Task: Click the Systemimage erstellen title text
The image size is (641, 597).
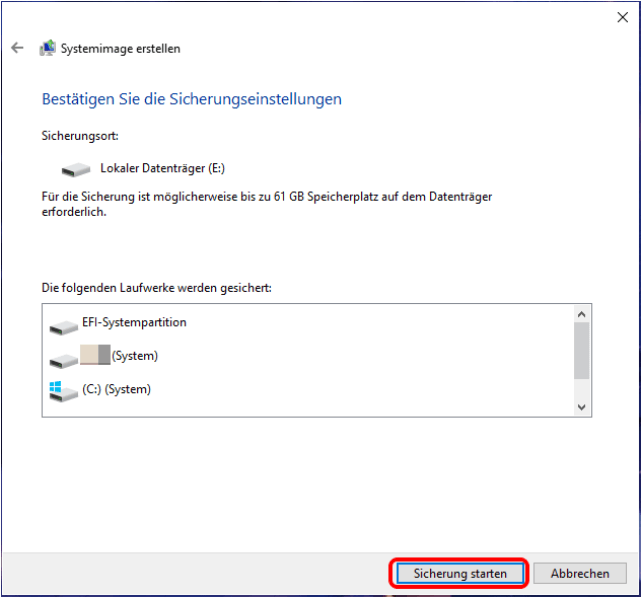Action: coord(121,49)
